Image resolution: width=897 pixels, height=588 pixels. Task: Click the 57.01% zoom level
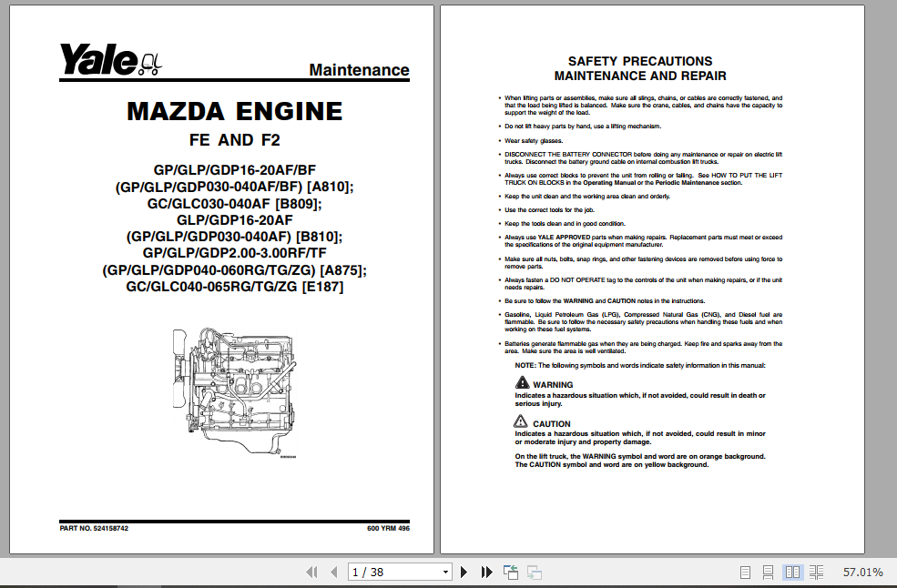[x=862, y=572]
